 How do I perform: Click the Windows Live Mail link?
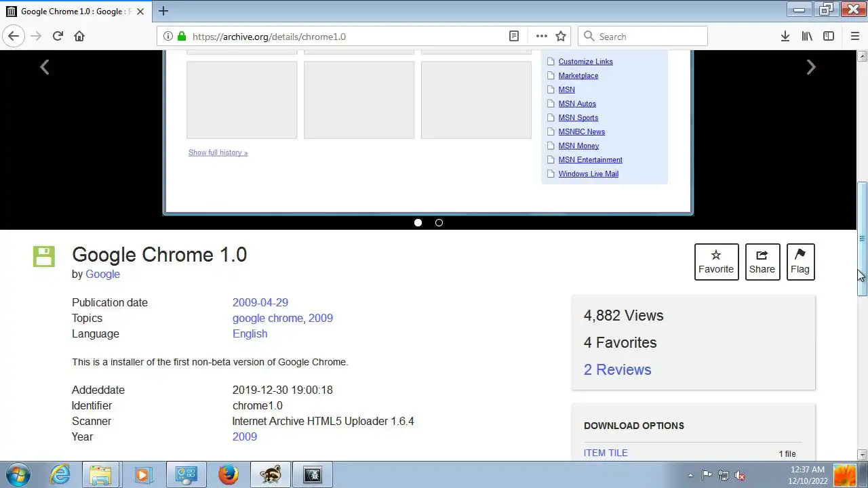588,174
